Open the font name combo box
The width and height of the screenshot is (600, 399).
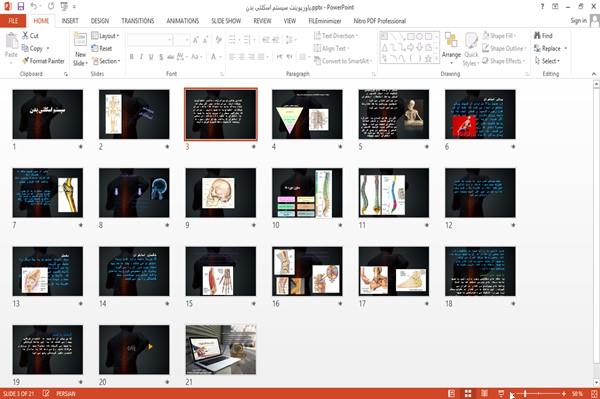[x=149, y=39]
